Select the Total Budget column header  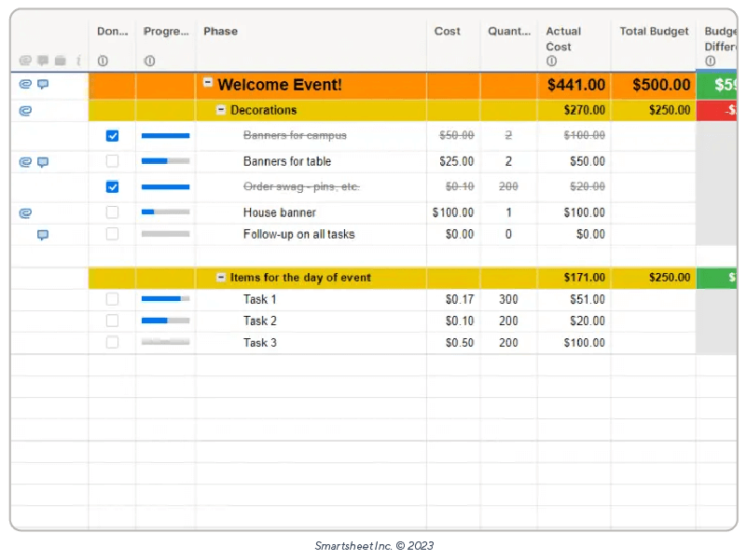pos(654,32)
